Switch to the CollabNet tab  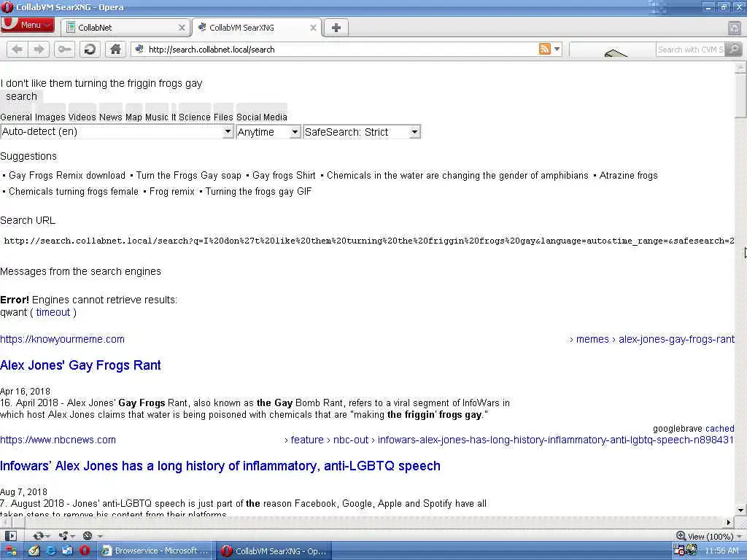pyautogui.click(x=125, y=28)
